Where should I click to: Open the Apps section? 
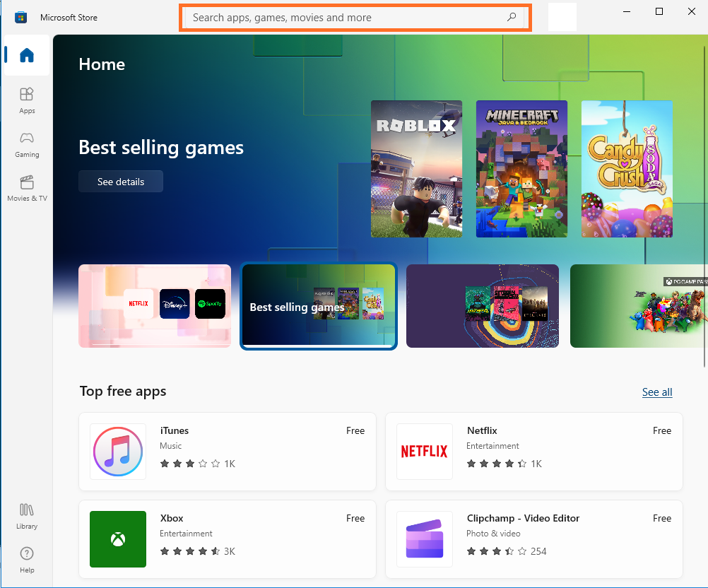[27, 100]
